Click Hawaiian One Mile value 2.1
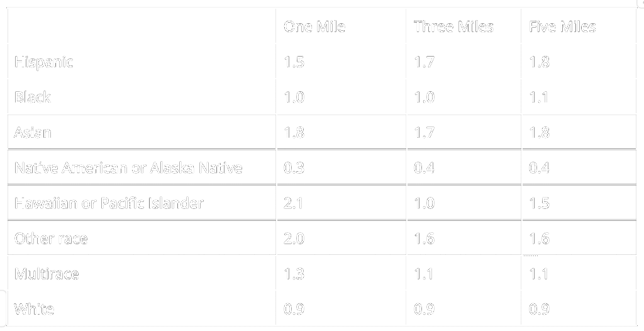 [294, 203]
